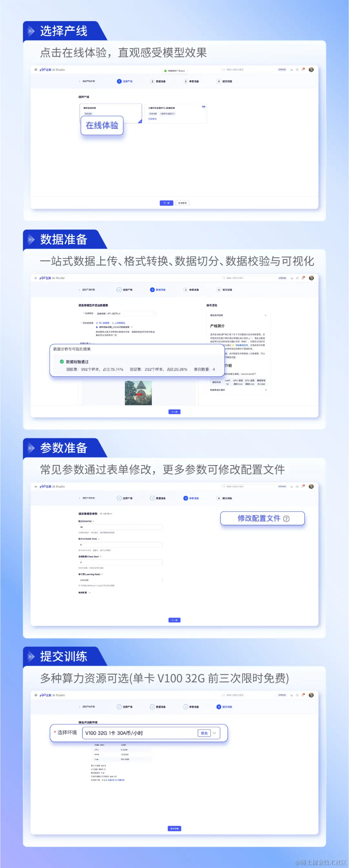Select step 2 数据准备 in first screenshot
Viewport: 349px width, 868px height.
tap(158, 82)
